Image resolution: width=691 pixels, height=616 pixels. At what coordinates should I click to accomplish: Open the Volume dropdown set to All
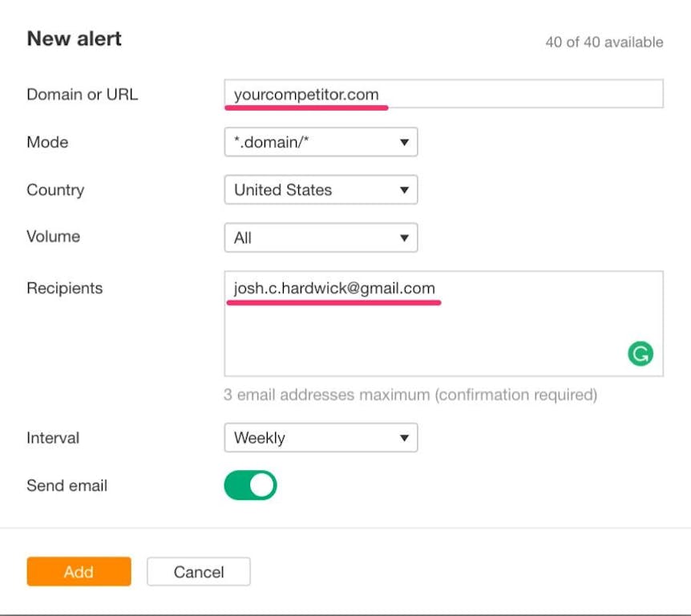pyautogui.click(x=321, y=237)
